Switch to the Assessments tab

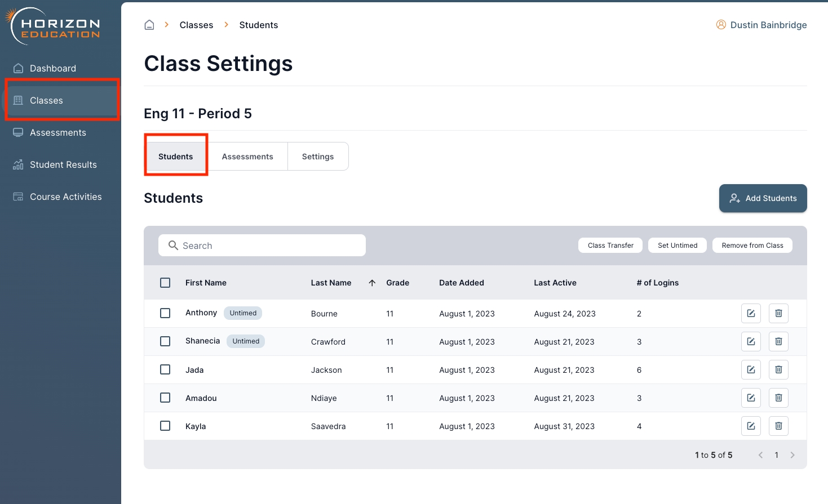(247, 157)
